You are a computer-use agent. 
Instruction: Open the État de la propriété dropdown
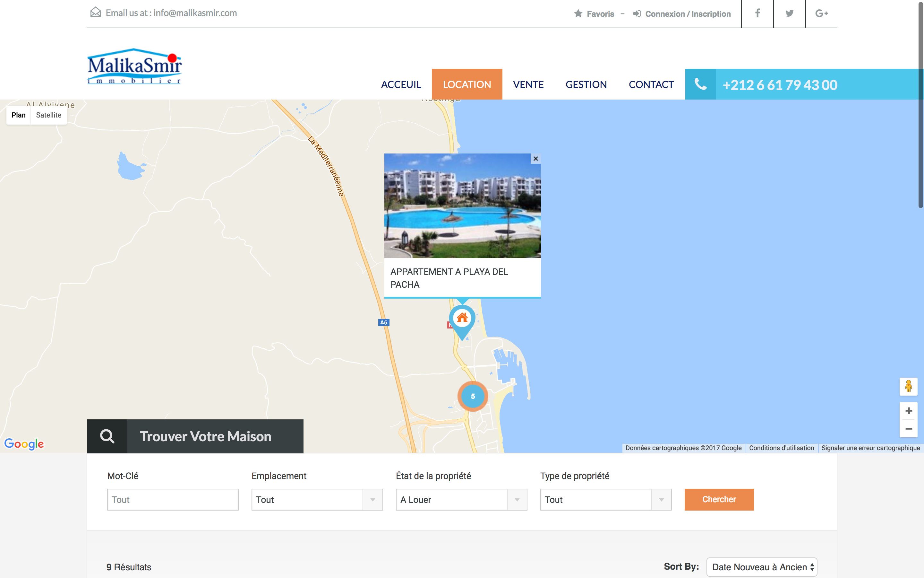tap(461, 500)
